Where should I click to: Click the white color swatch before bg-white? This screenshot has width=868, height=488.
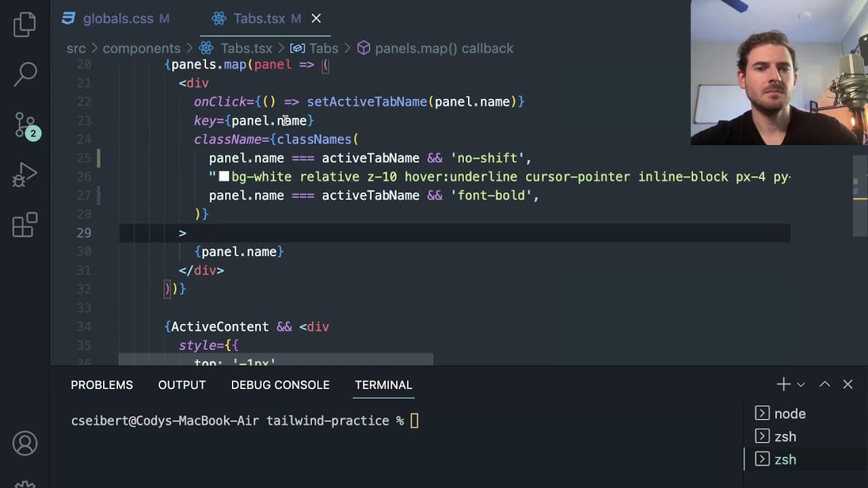pyautogui.click(x=224, y=177)
